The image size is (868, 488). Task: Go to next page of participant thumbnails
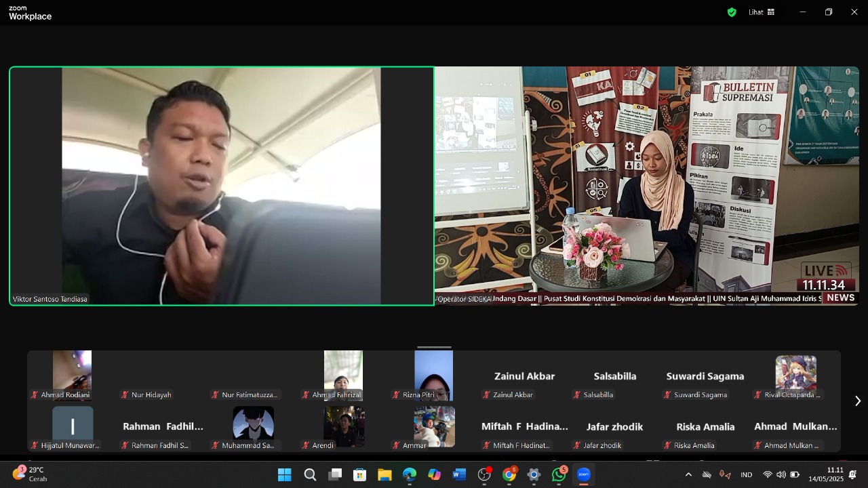(857, 401)
